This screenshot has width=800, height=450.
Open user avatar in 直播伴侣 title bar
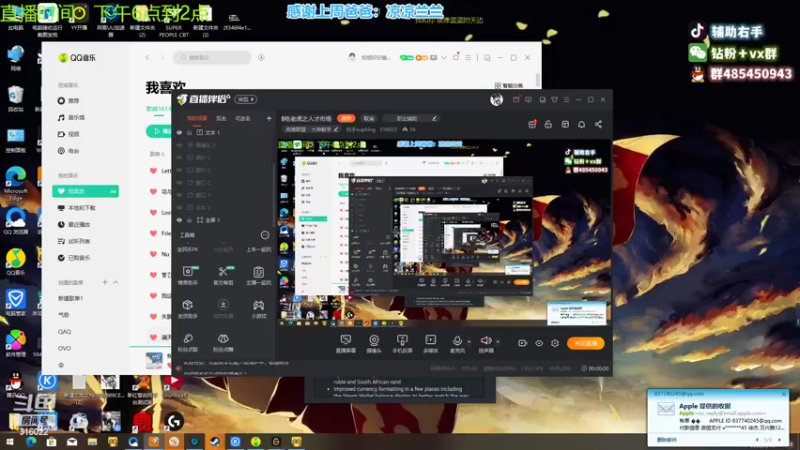[496, 99]
